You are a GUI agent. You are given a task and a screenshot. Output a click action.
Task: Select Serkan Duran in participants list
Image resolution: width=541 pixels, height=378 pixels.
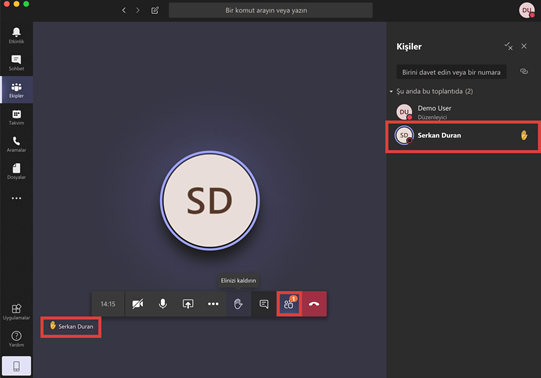coord(463,136)
